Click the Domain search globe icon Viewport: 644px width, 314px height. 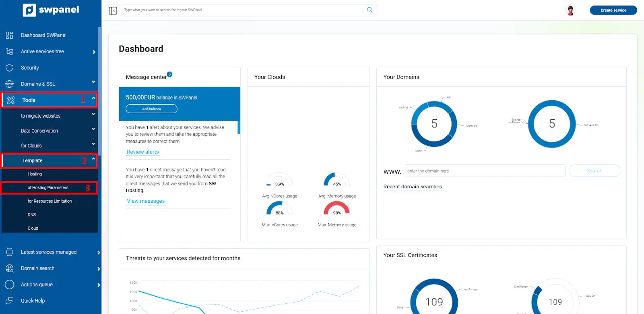(x=10, y=268)
